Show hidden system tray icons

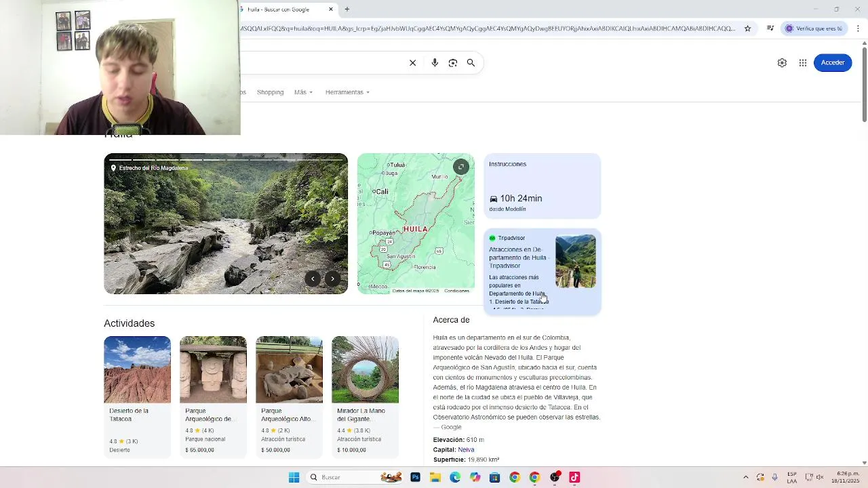point(745,477)
